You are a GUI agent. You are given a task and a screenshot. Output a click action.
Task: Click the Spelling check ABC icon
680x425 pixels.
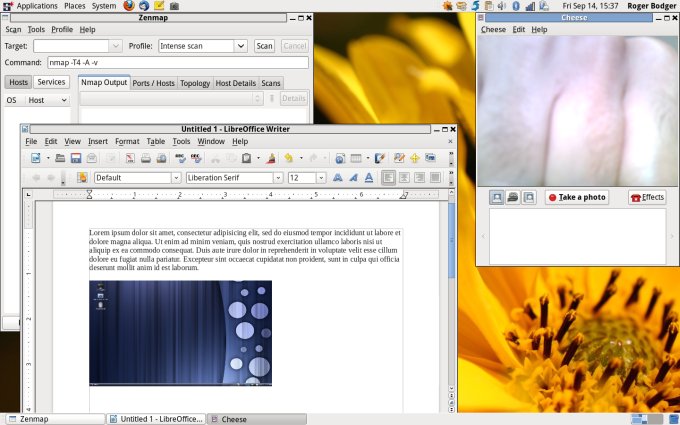(x=178, y=158)
